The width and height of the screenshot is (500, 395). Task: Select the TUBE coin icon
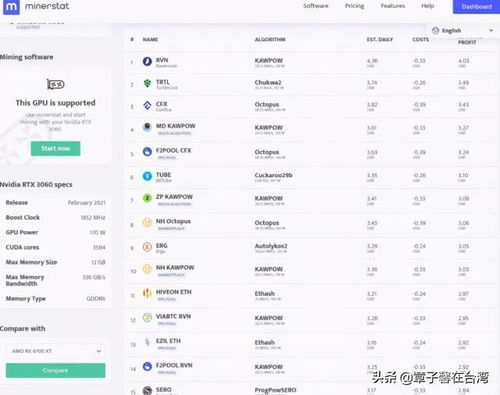[147, 176]
